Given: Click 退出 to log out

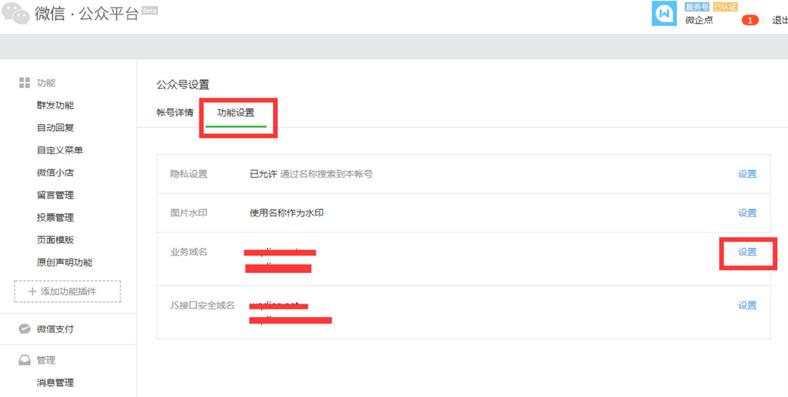Looking at the screenshot, I should click(780, 20).
